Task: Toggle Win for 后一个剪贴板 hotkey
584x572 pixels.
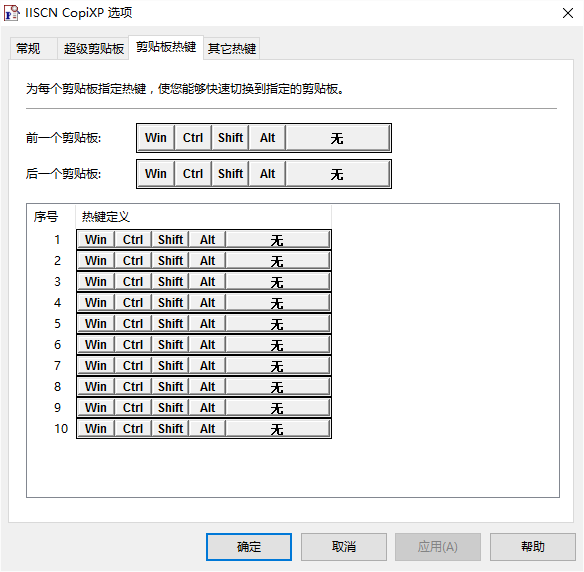Action: [156, 174]
